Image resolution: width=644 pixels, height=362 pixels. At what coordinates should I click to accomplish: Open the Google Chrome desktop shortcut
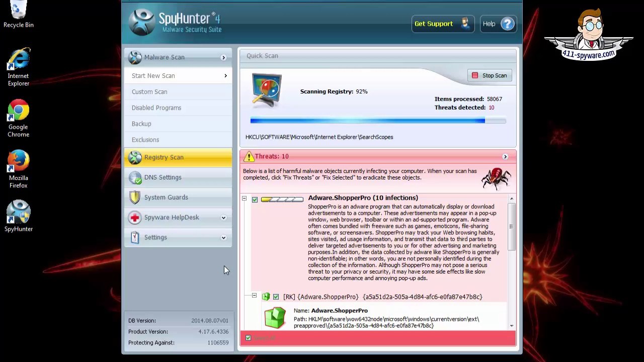point(18,119)
